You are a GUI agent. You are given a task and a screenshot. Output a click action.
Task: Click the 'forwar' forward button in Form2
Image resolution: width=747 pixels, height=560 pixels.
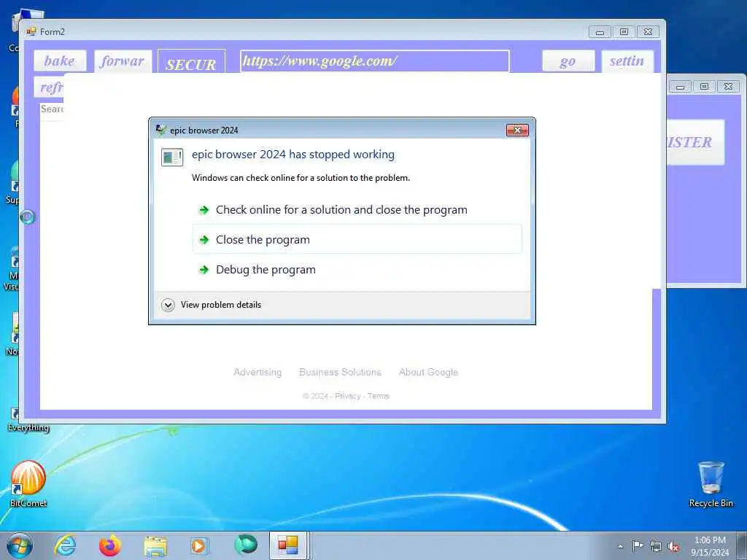pos(123,61)
